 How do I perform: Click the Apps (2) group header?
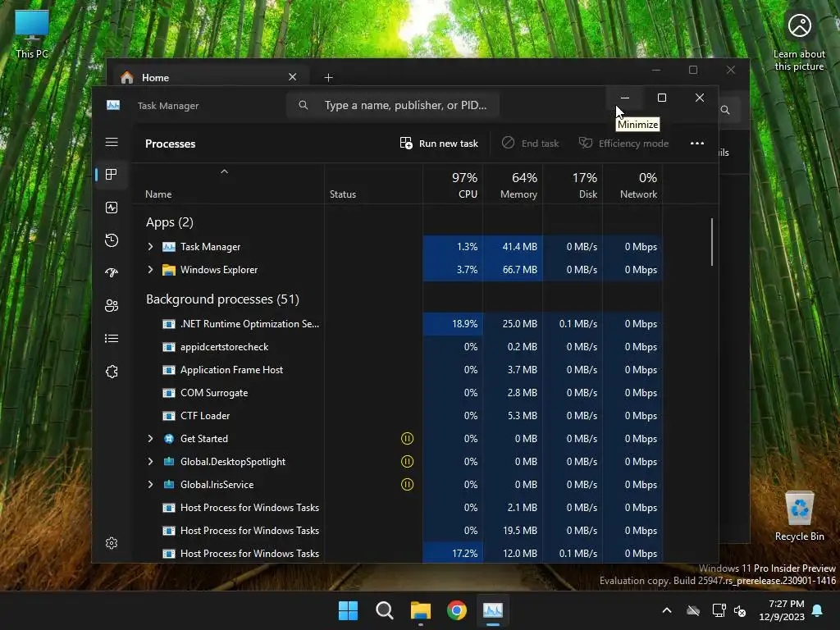[169, 221]
